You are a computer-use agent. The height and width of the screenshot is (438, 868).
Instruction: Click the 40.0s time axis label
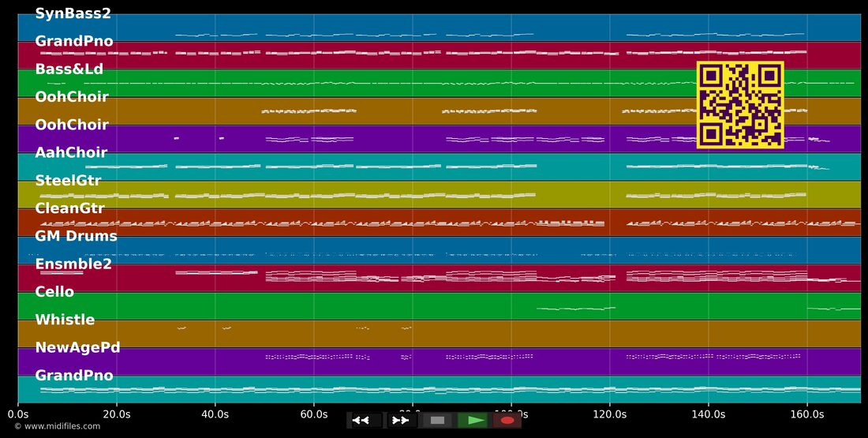[x=215, y=414]
